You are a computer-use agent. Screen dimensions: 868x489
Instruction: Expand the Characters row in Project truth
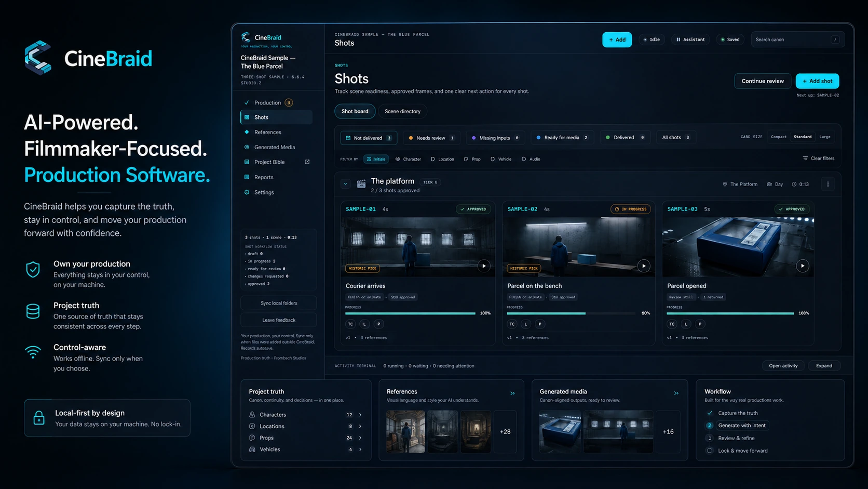point(305,415)
